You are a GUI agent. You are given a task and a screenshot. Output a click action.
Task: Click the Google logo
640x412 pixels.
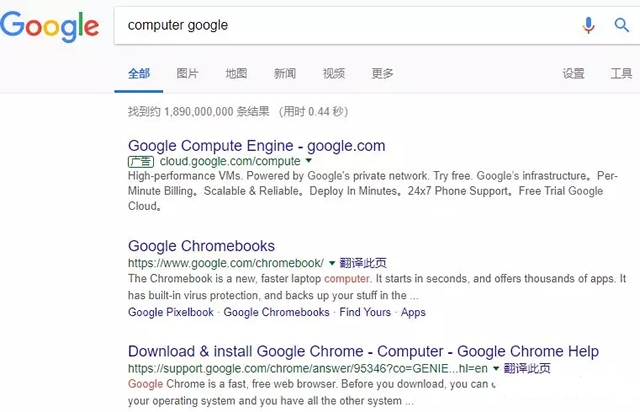pos(49,27)
